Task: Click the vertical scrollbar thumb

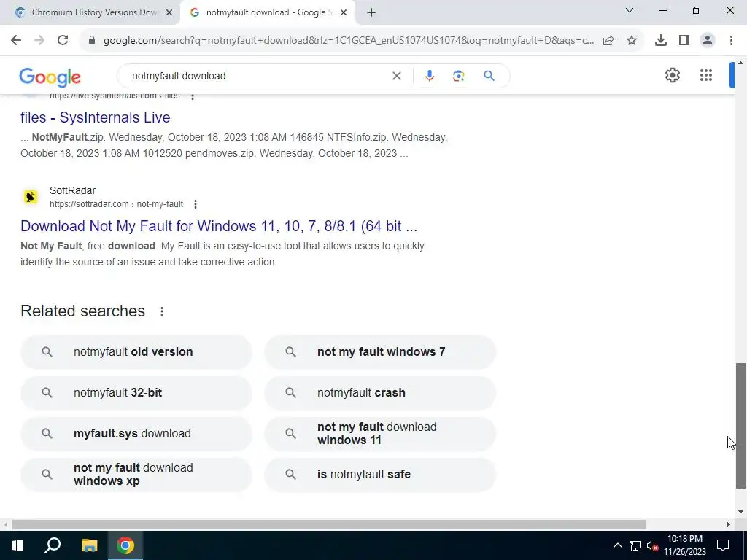Action: [x=740, y=425]
